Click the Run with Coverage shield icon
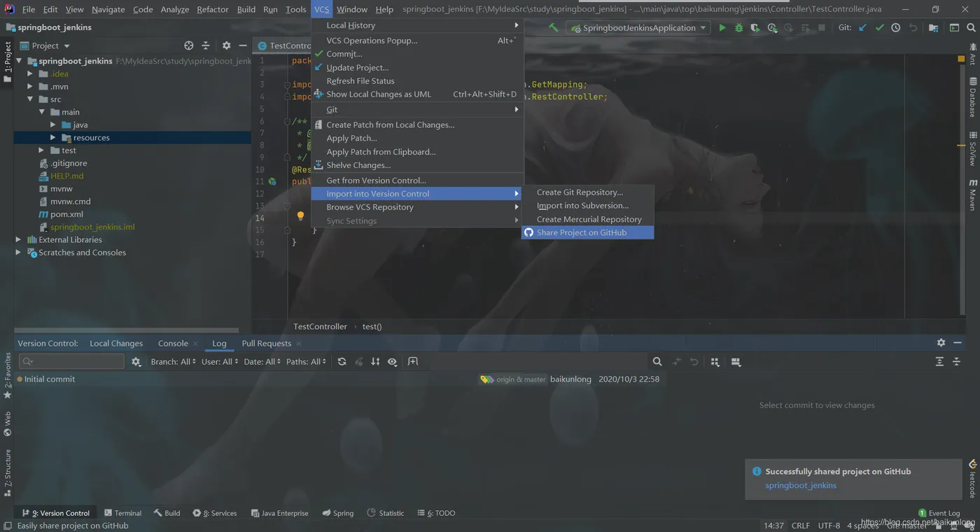The width and height of the screenshot is (980, 532). point(755,28)
